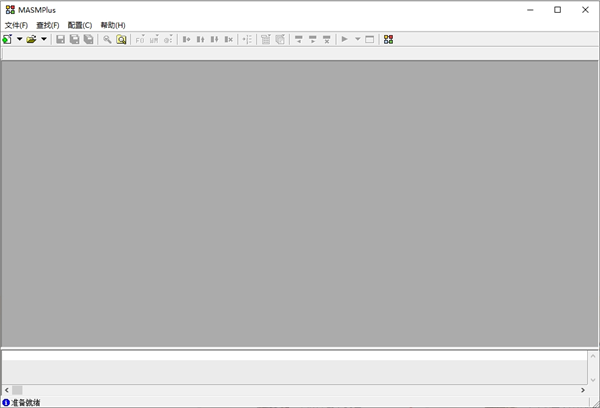Click the Save As icon, second disk

pyautogui.click(x=74, y=39)
